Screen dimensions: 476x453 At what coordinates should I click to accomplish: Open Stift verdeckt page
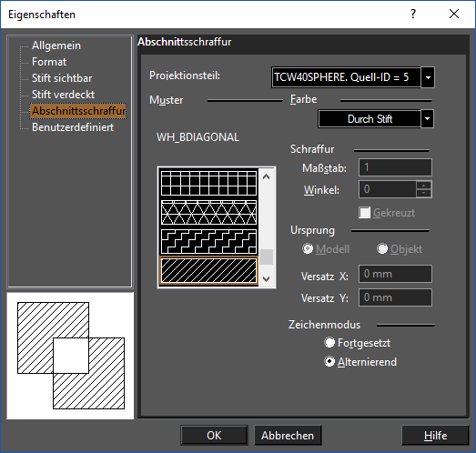coord(63,95)
